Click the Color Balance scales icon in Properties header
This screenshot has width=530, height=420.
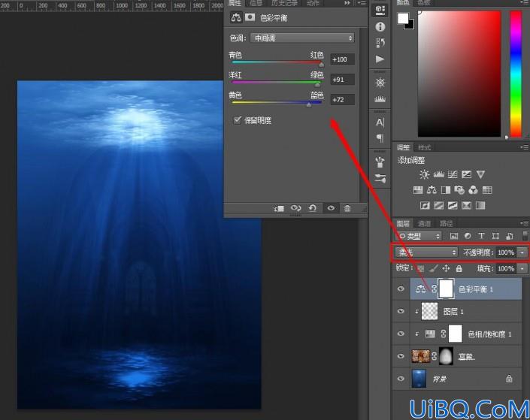236,17
